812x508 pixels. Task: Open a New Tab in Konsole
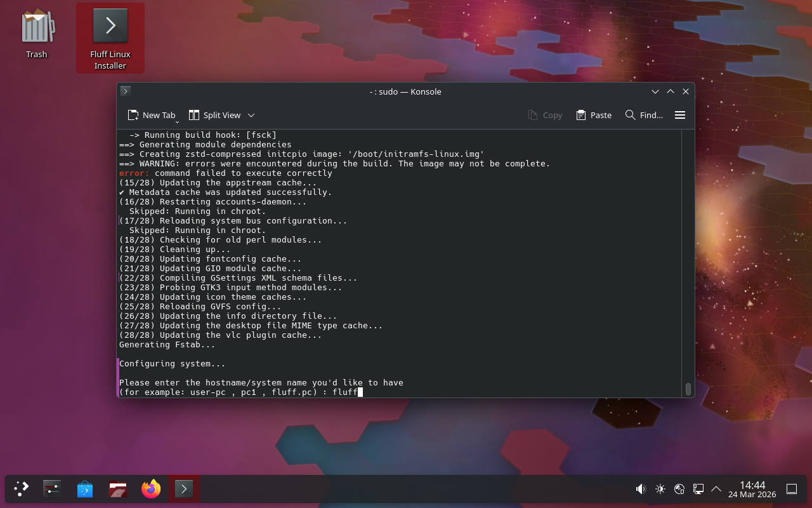click(151, 115)
